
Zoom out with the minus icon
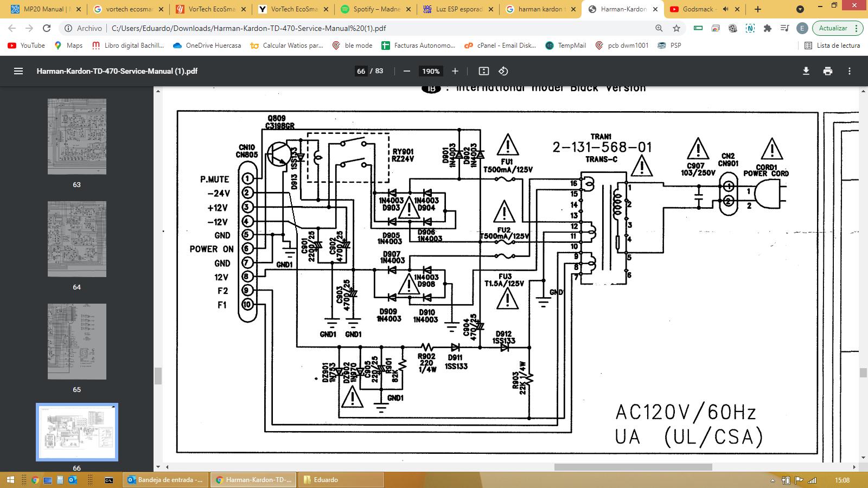[406, 71]
